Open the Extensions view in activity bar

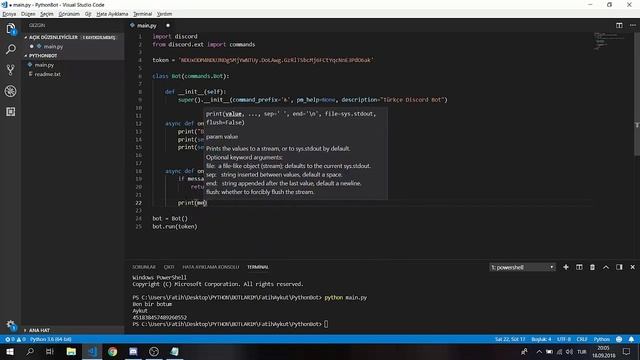[x=11, y=111]
